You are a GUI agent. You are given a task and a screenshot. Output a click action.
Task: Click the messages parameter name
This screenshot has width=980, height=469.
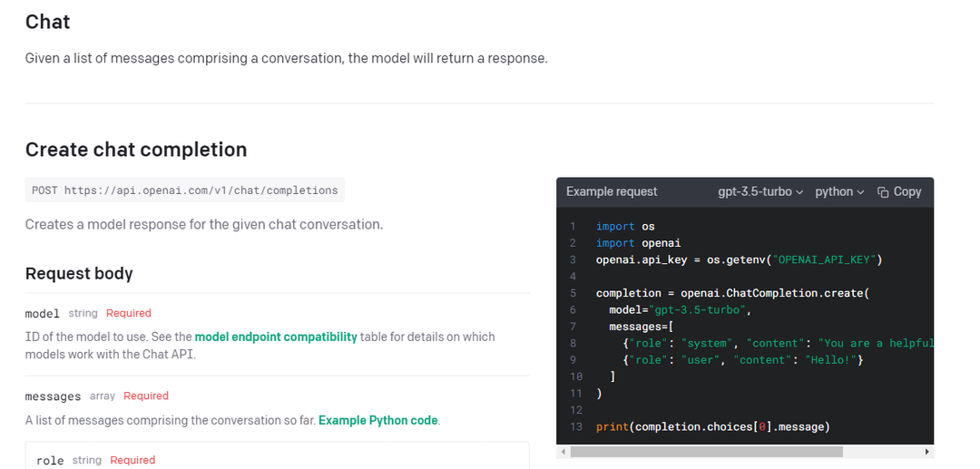[54, 396]
